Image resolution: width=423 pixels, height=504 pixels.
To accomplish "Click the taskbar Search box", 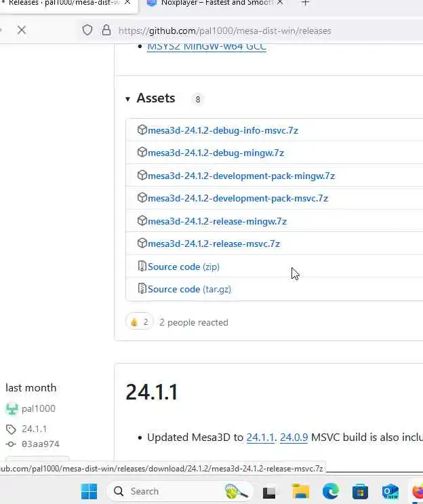I will [180, 491].
